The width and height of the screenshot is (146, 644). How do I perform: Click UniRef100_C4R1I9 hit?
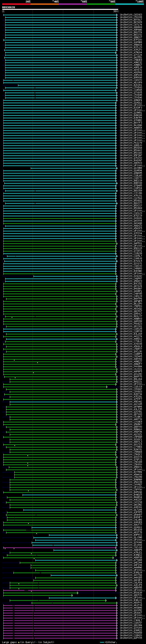(131, 296)
